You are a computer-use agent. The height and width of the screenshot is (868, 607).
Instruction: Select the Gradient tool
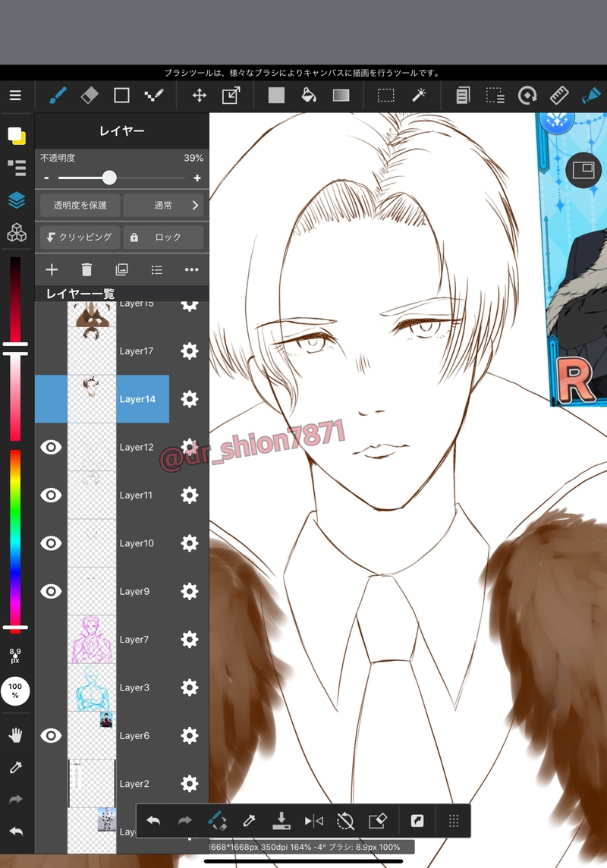[341, 95]
